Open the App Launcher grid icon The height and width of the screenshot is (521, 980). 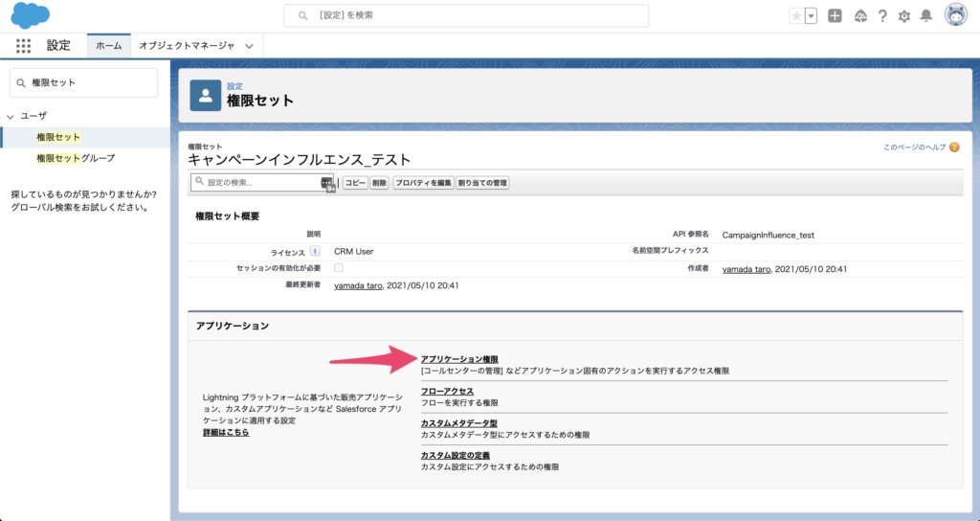[x=24, y=45]
